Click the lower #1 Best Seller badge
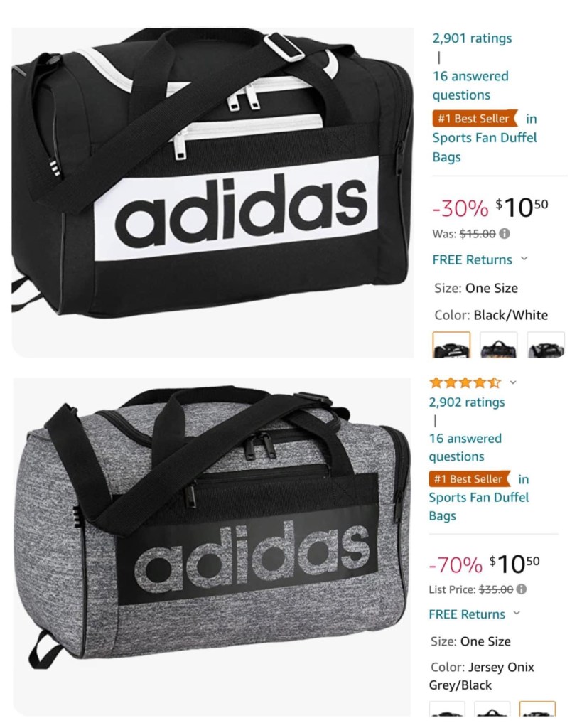 [469, 478]
